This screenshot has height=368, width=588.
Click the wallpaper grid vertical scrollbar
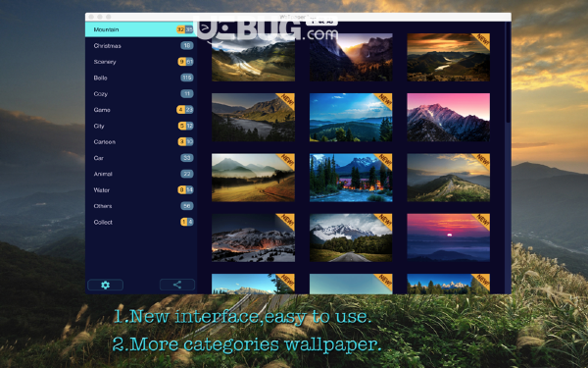[x=508, y=72]
